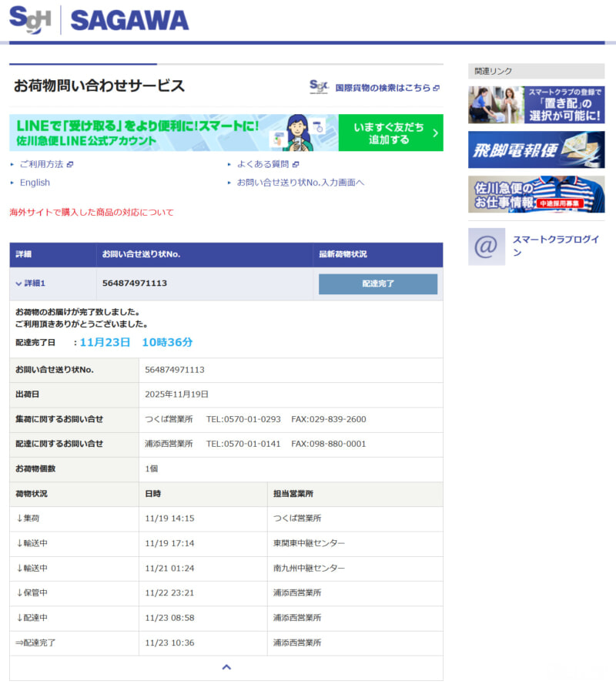Open the 飛脚電報便 banner
The height and width of the screenshot is (688, 616).
pyautogui.click(x=536, y=149)
